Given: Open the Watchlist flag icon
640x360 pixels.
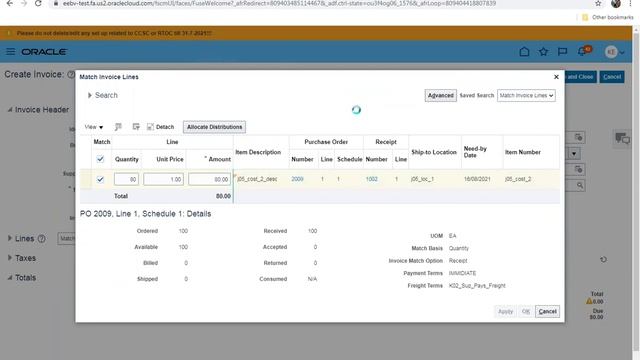Looking at the screenshot, I should point(562,51).
